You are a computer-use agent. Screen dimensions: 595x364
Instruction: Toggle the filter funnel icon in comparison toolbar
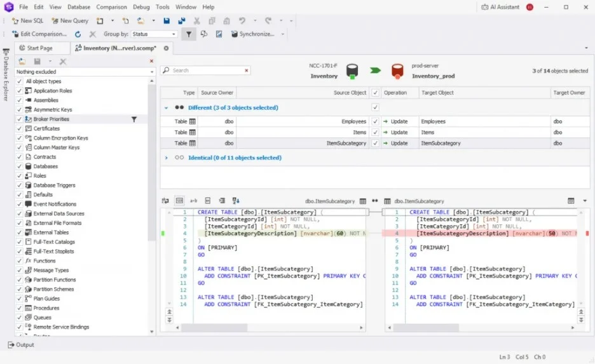pyautogui.click(x=189, y=34)
